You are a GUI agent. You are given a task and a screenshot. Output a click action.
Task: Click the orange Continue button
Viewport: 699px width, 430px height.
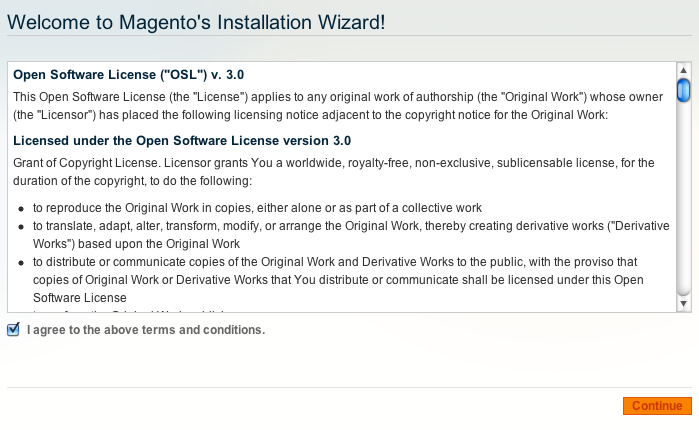[x=657, y=406]
